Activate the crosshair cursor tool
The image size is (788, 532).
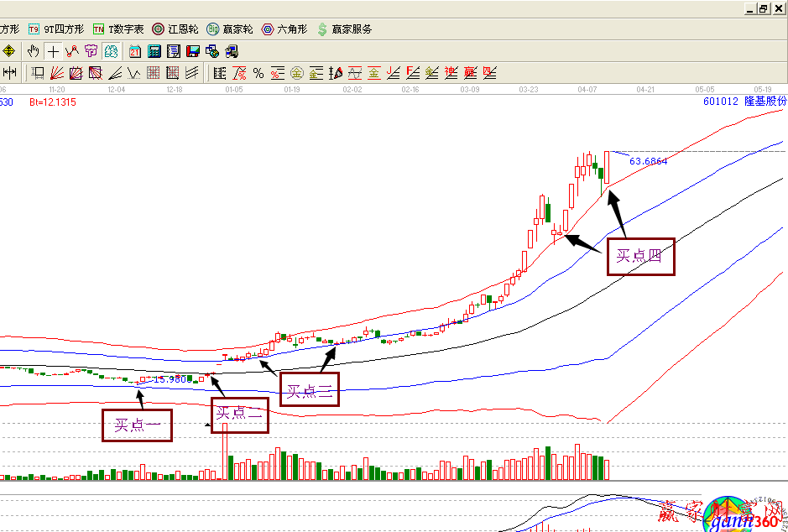coord(53,51)
